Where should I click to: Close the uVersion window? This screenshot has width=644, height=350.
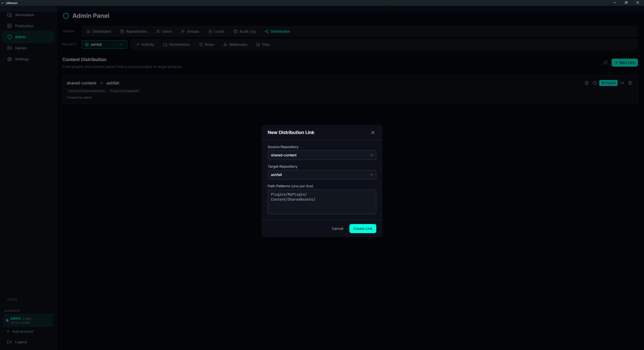(638, 3)
